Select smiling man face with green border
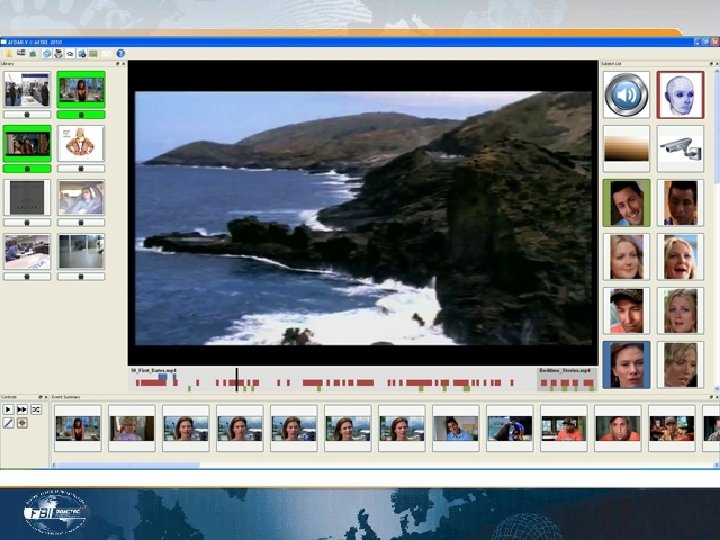Screen dimensions: 720x540 [626, 203]
